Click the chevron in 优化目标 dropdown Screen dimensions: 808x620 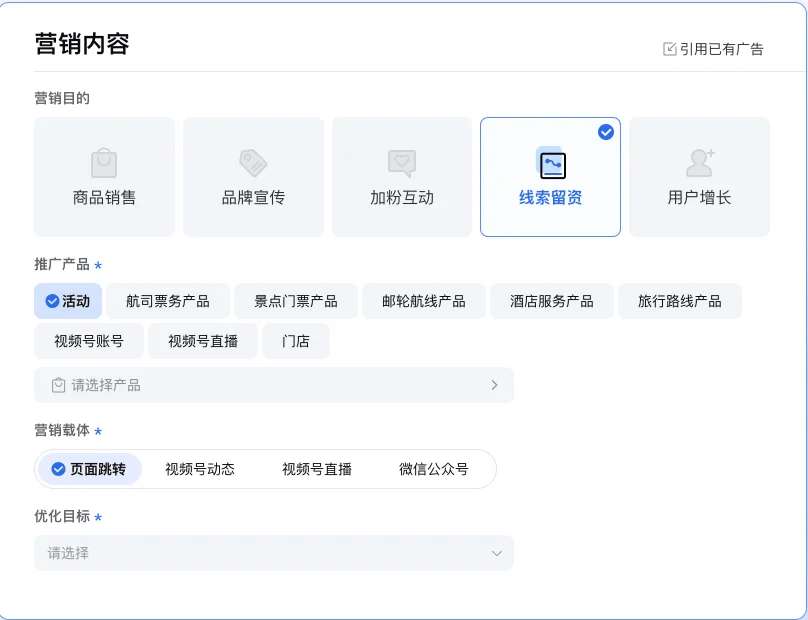point(496,553)
